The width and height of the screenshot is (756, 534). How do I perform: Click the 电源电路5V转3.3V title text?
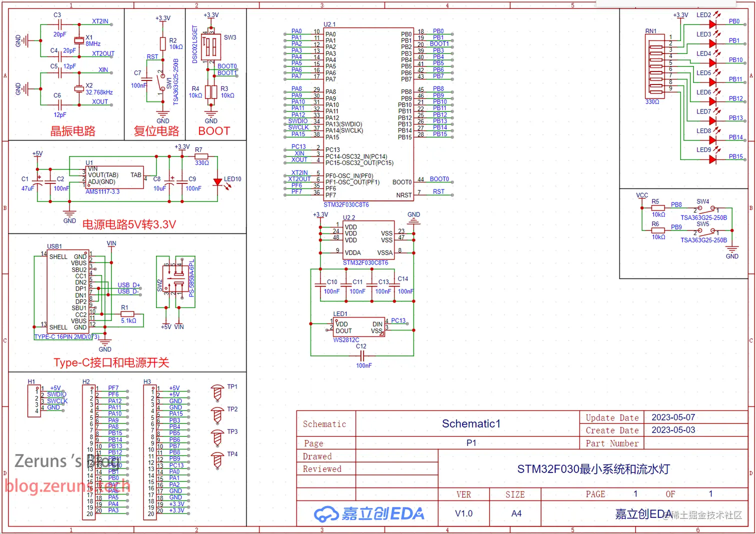[x=129, y=224]
